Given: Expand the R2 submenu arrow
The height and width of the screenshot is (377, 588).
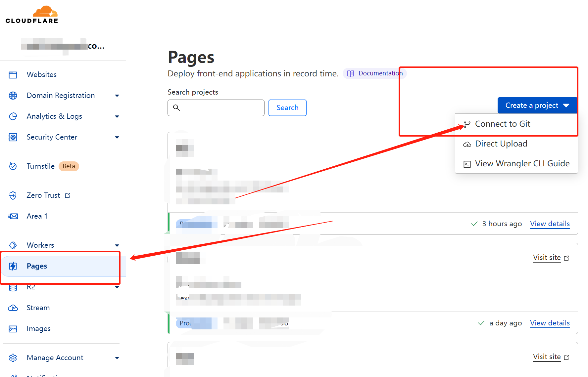Looking at the screenshot, I should click(117, 287).
